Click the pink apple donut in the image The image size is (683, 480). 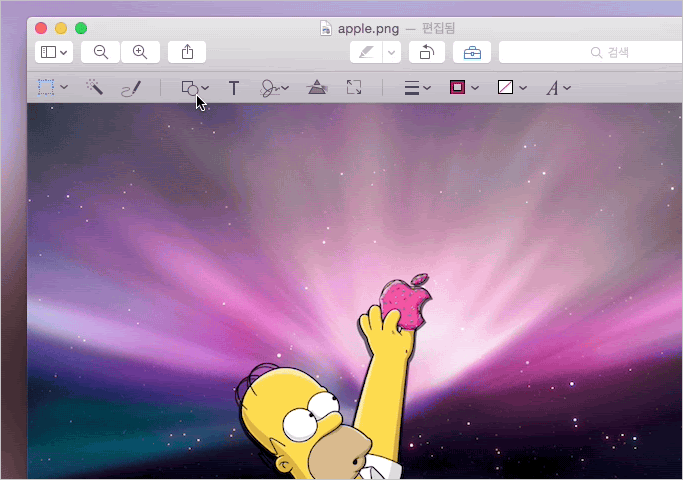405,301
